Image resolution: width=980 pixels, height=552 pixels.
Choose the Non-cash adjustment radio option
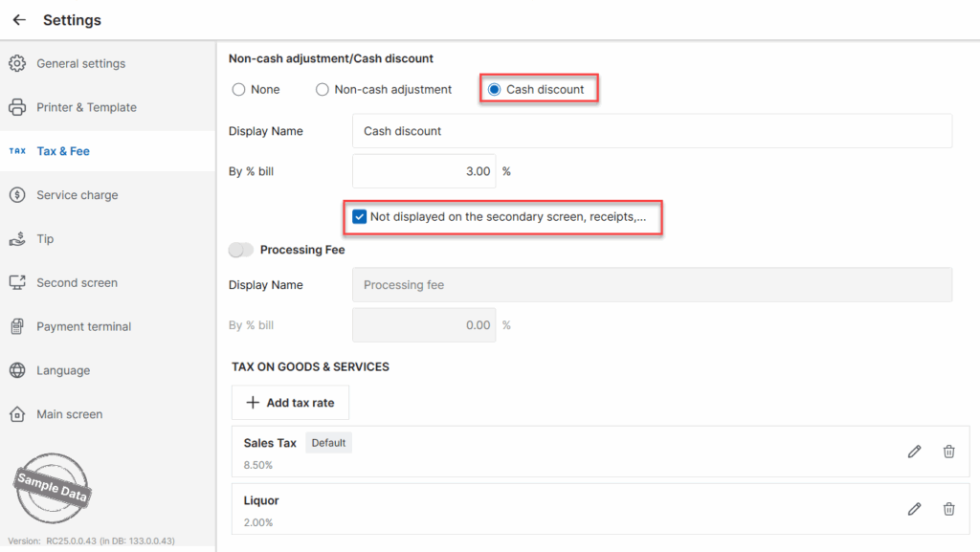323,90
